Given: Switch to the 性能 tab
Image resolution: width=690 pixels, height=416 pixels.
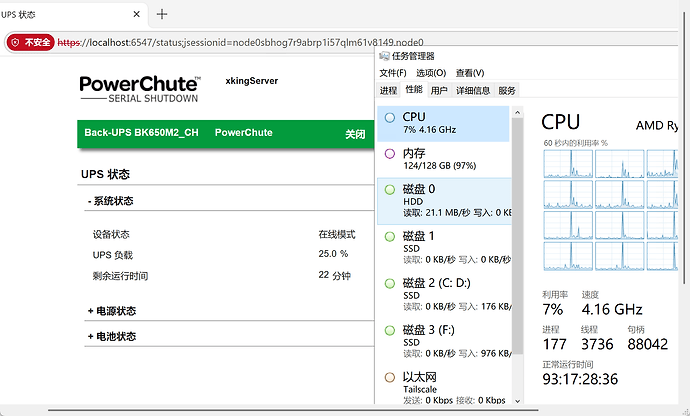Looking at the screenshot, I should (x=414, y=89).
